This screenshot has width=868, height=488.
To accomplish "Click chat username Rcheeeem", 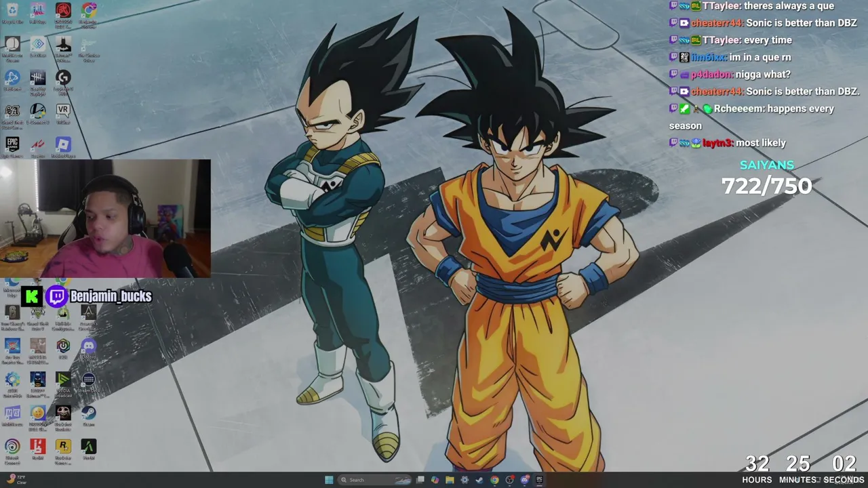I will (738, 108).
